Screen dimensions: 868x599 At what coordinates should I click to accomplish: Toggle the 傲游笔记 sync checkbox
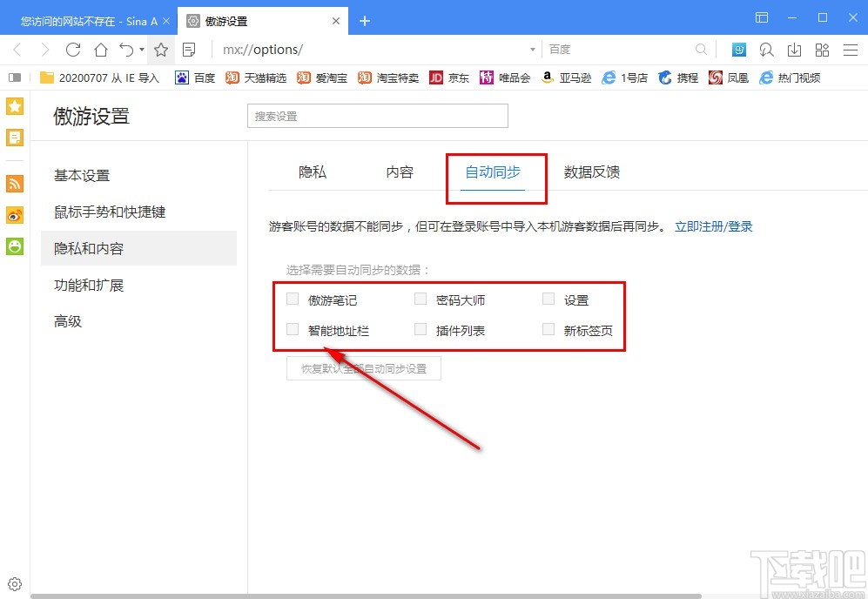click(293, 299)
